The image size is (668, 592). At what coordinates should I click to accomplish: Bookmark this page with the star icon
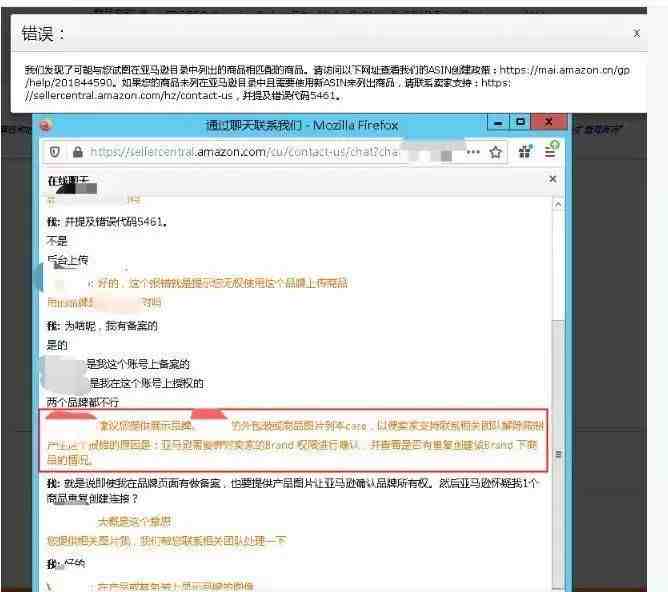tap(495, 152)
